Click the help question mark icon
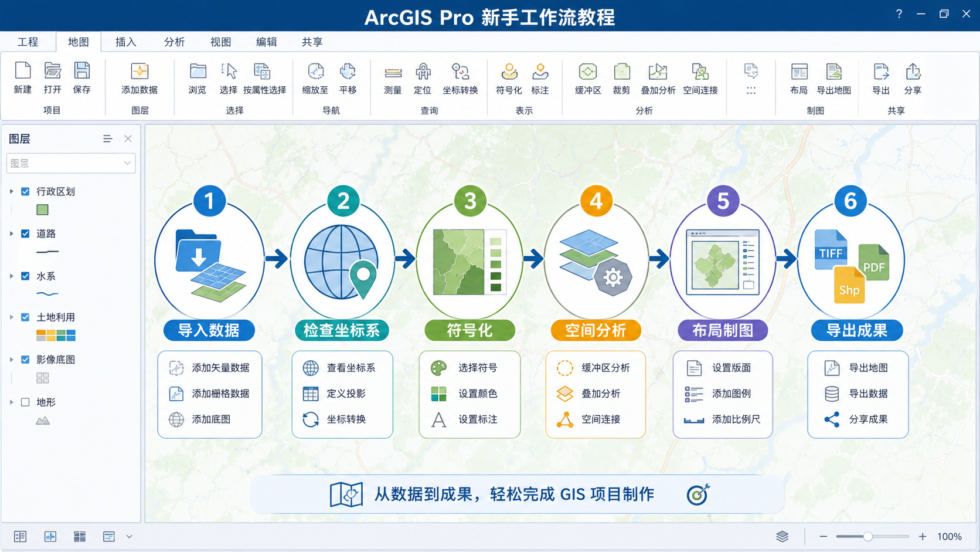 pos(899,13)
